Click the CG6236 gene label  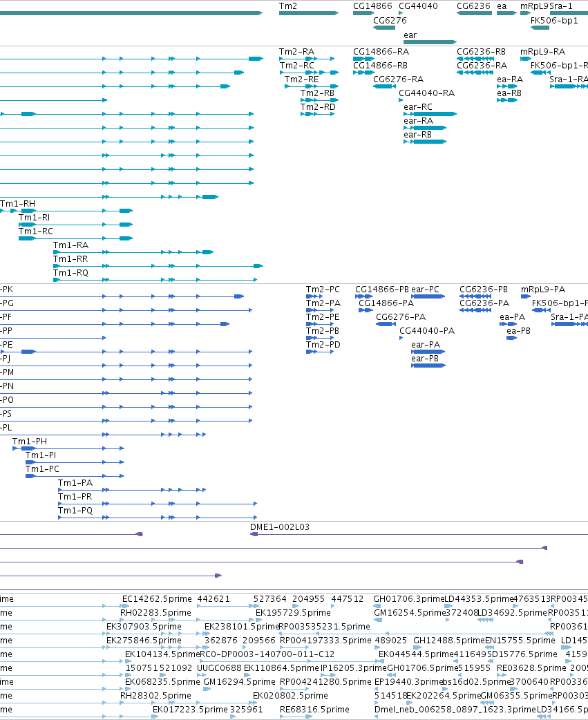click(x=473, y=6)
